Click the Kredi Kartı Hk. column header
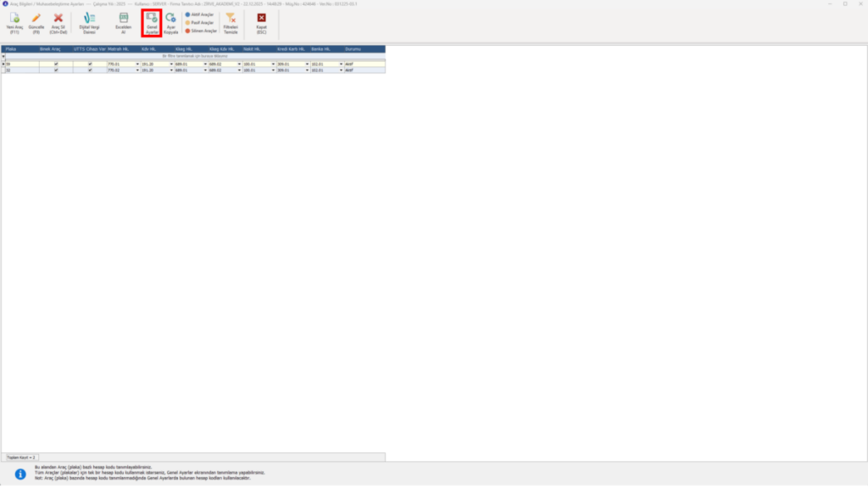The height and width of the screenshot is (488, 868). click(x=293, y=49)
